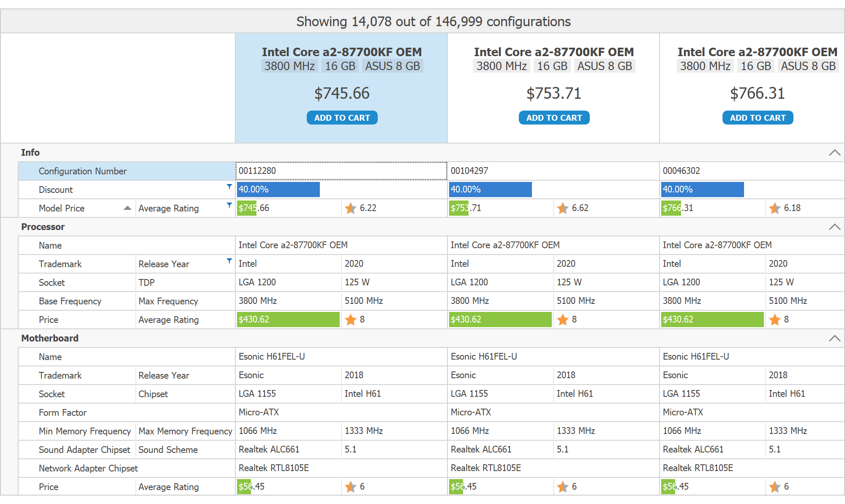The height and width of the screenshot is (504, 845).
Task: Click the star beside motherboard rating 6
Action: [350, 486]
